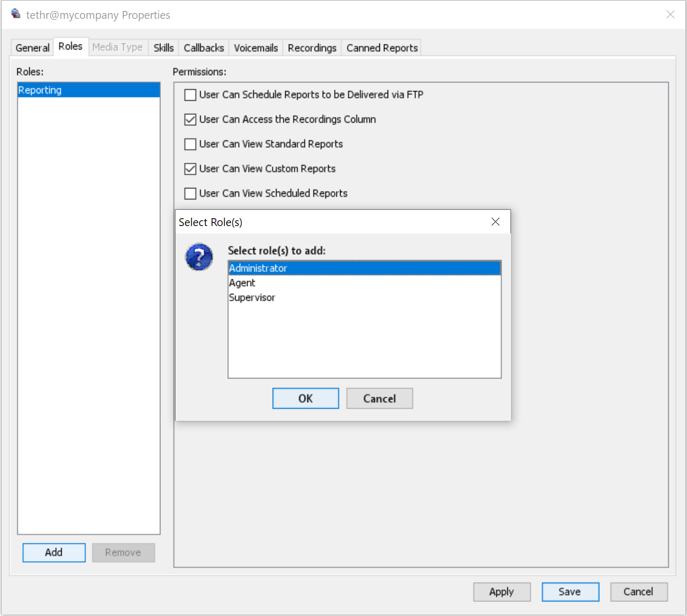Click the application icon in title bar
Screen dimensions: 687x616
point(16,14)
